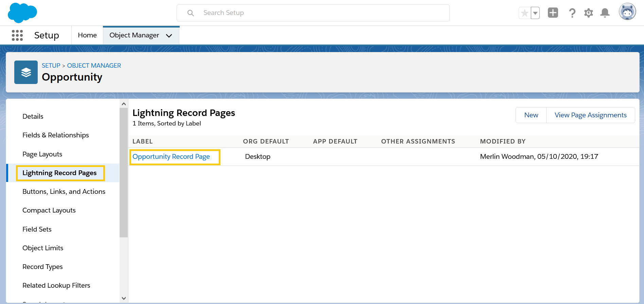Open the Help question mark icon

point(572,13)
